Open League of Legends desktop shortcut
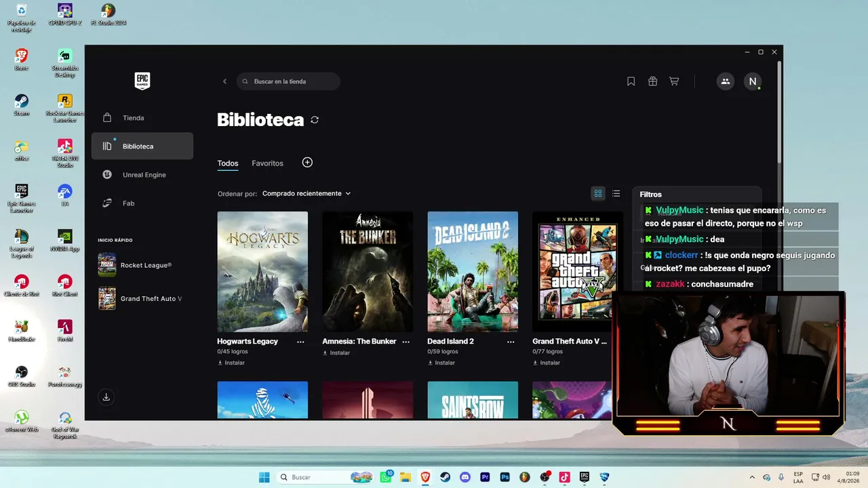 pos(22,244)
